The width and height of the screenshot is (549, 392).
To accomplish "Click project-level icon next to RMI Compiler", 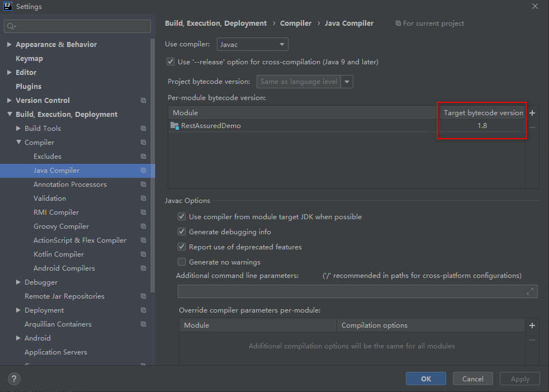I will [143, 212].
